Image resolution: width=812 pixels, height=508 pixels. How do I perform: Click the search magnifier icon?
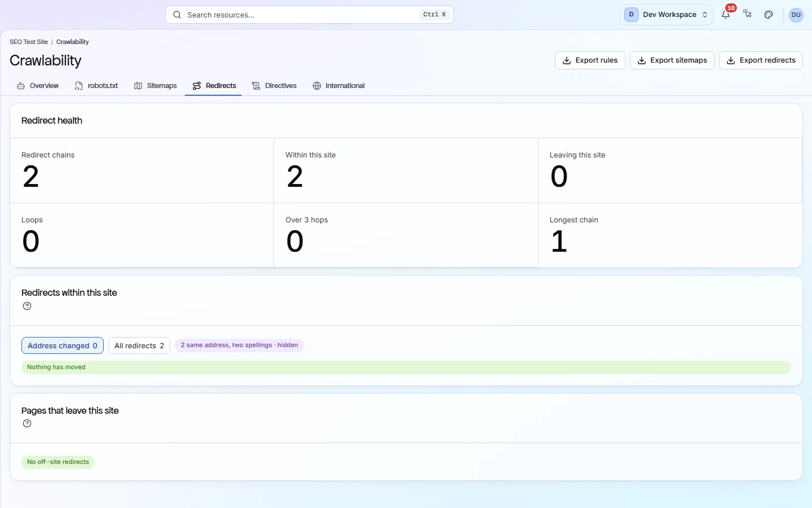(x=177, y=15)
